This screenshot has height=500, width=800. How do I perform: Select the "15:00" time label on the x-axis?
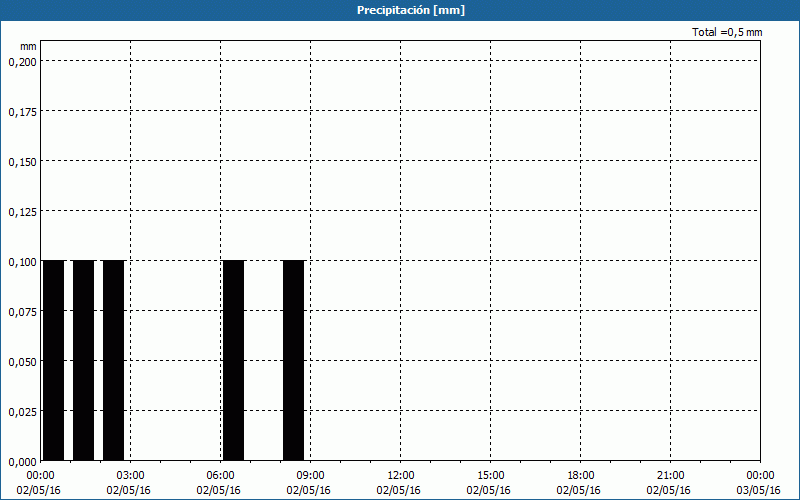tap(490, 476)
